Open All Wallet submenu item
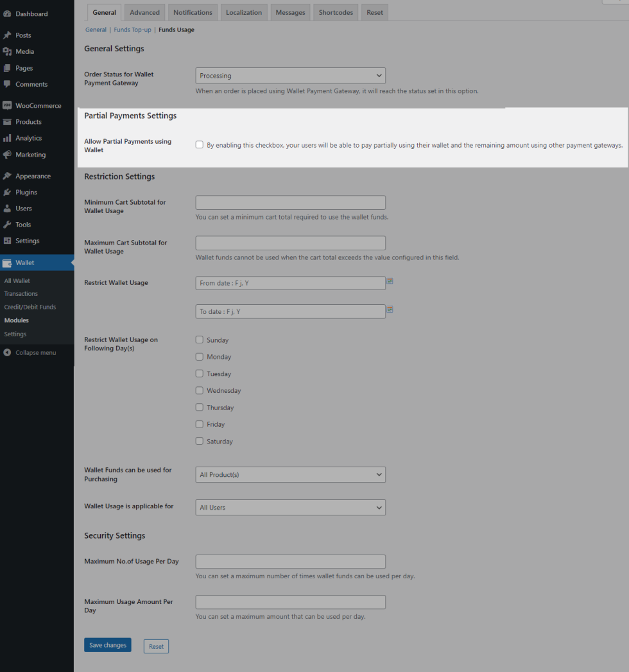Viewport: 629px width, 672px height. tap(17, 280)
